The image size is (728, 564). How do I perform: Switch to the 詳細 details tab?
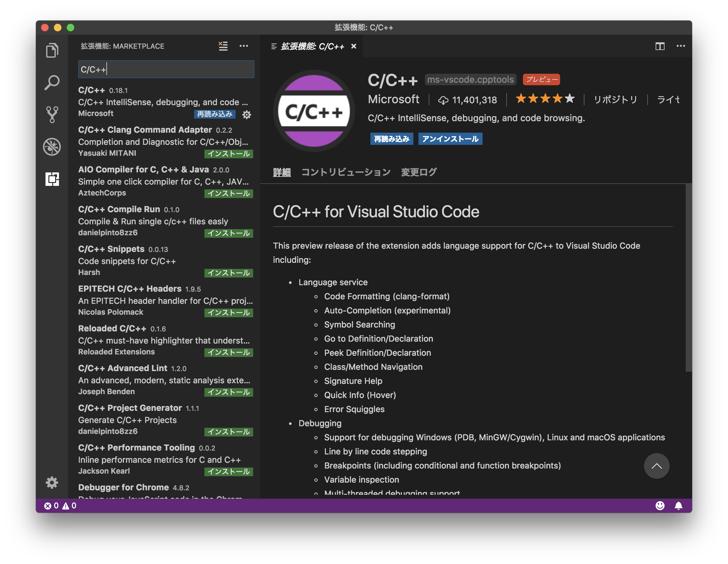pos(282,172)
